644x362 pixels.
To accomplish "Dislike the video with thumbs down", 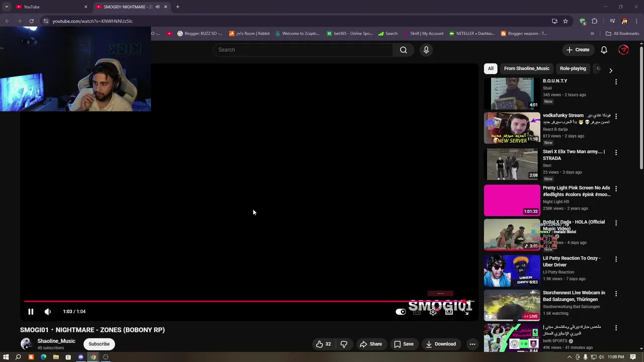I will point(344,344).
